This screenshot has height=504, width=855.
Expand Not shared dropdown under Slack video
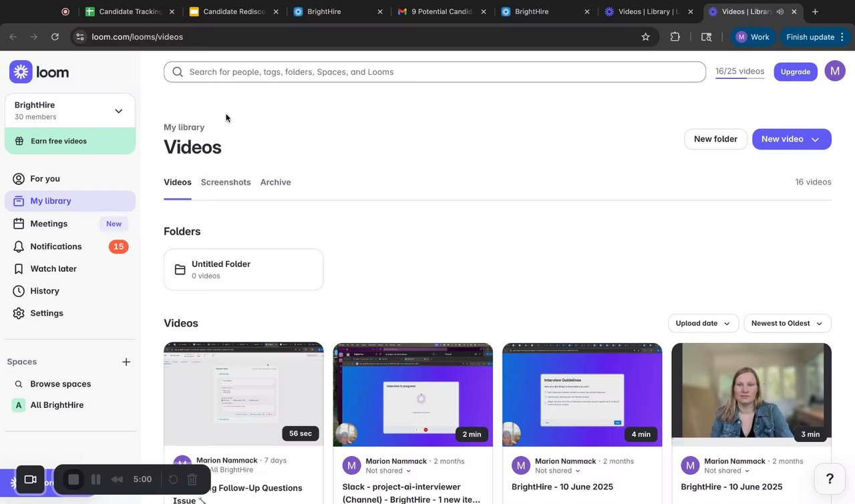tap(388, 471)
